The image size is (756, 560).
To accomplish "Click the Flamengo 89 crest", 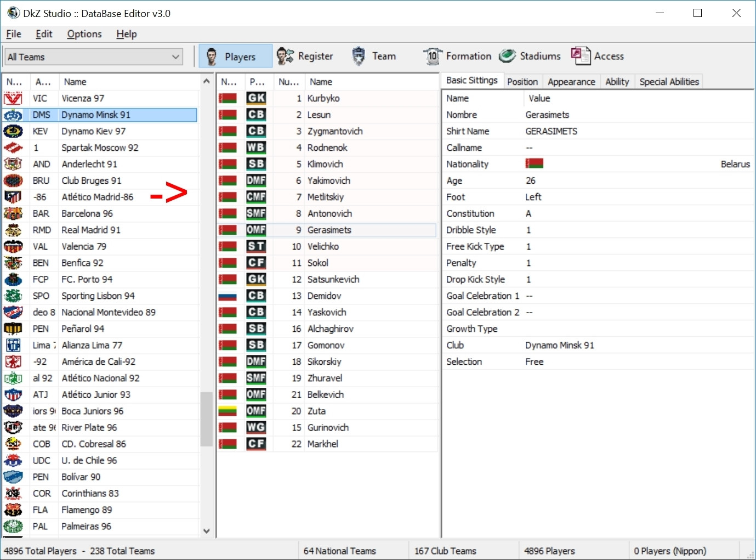I will (x=13, y=510).
